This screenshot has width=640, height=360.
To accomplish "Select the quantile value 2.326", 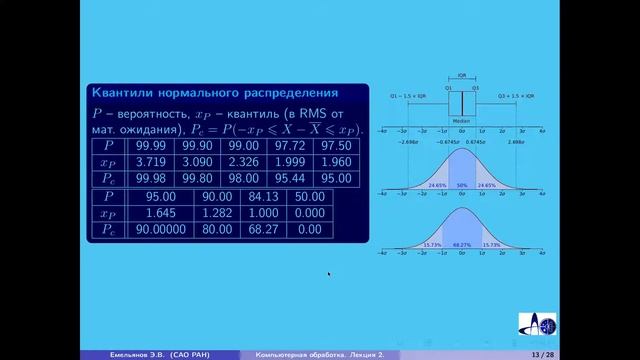I will pos(243,162).
